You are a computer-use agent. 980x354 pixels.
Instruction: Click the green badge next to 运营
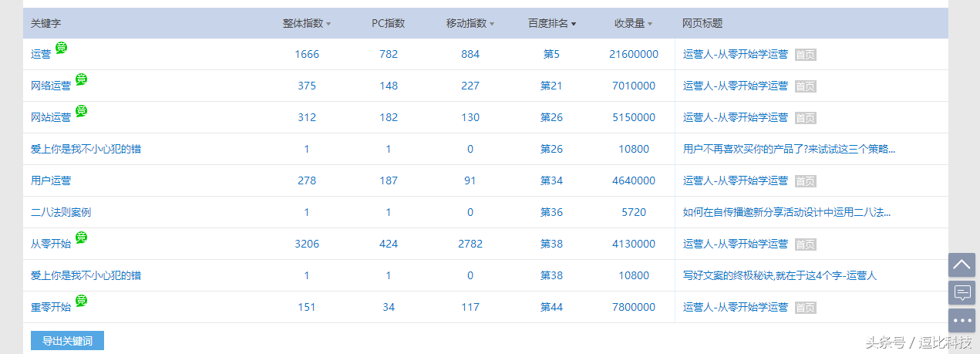(61, 48)
